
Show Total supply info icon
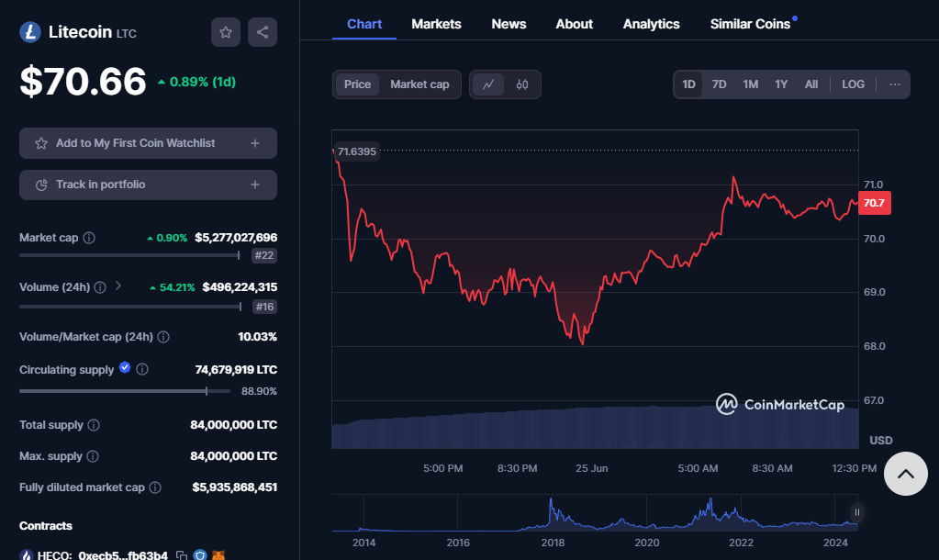pos(94,425)
